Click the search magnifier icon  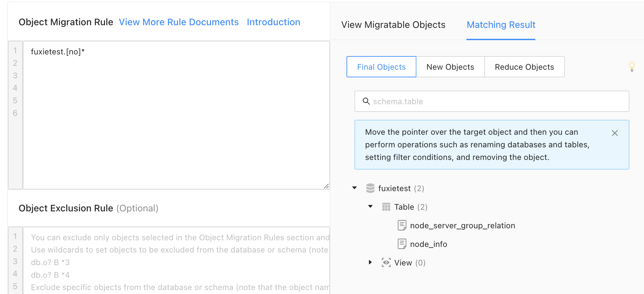point(366,101)
